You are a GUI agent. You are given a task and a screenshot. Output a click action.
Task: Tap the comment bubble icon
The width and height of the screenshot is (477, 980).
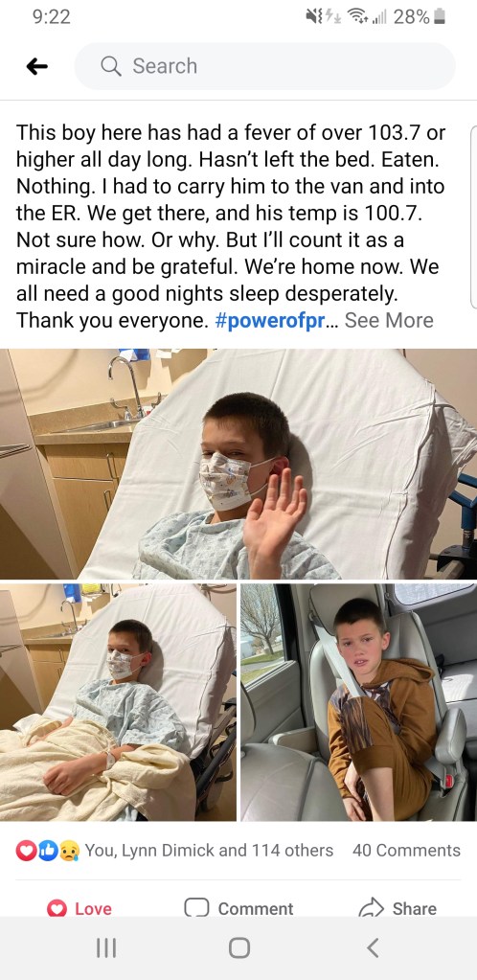(196, 907)
